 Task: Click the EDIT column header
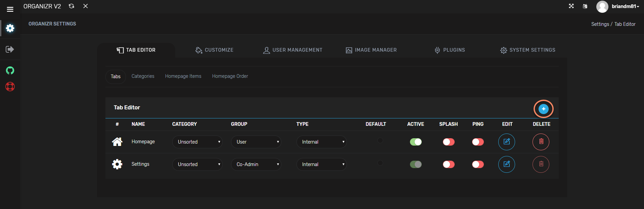pyautogui.click(x=507, y=124)
